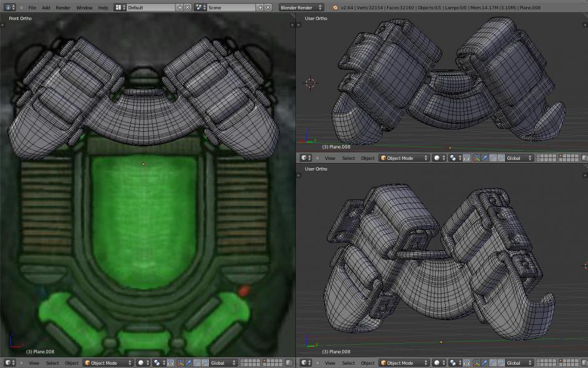Click the Blender logo icon in the top bar
588x368 pixels.
(335, 7)
